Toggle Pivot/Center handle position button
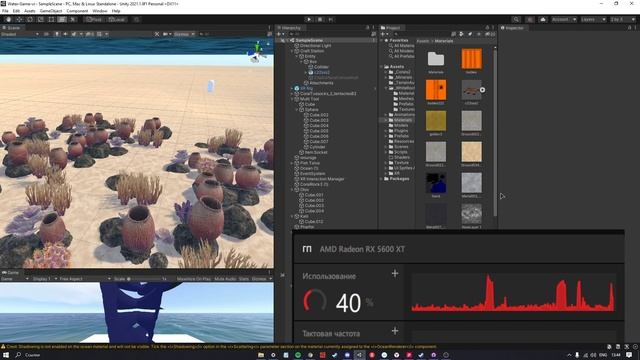The height and width of the screenshot is (360, 640). tap(93, 19)
